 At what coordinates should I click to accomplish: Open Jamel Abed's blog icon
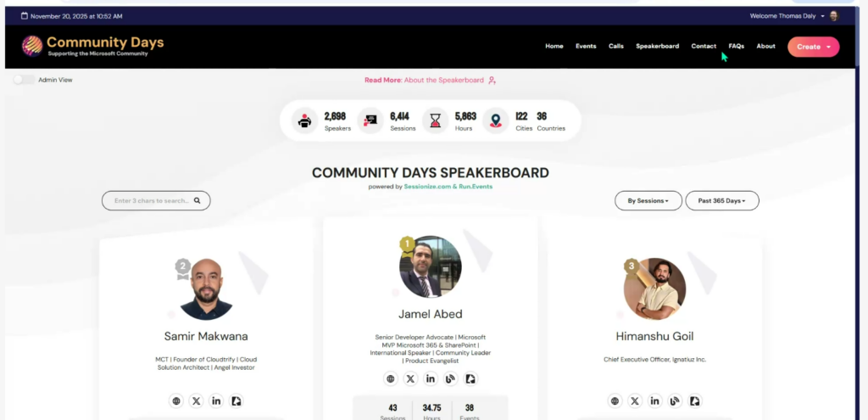pyautogui.click(x=451, y=379)
